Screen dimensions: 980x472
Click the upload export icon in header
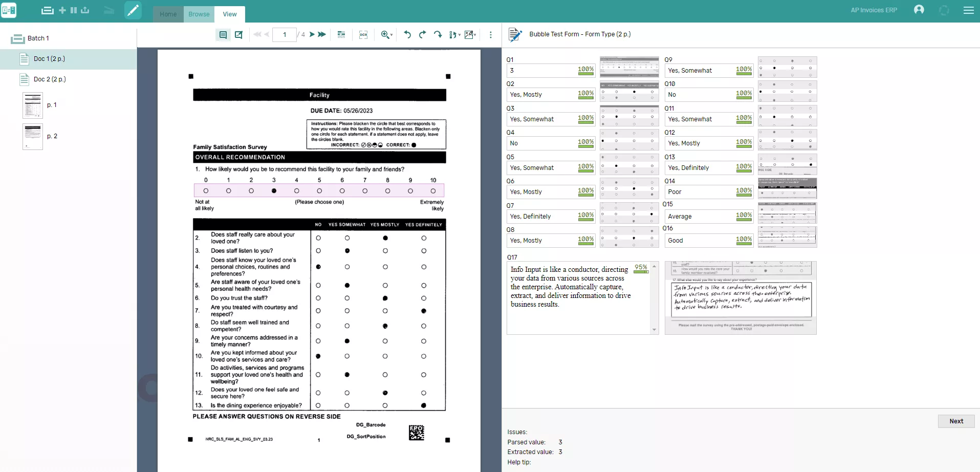coord(85,10)
